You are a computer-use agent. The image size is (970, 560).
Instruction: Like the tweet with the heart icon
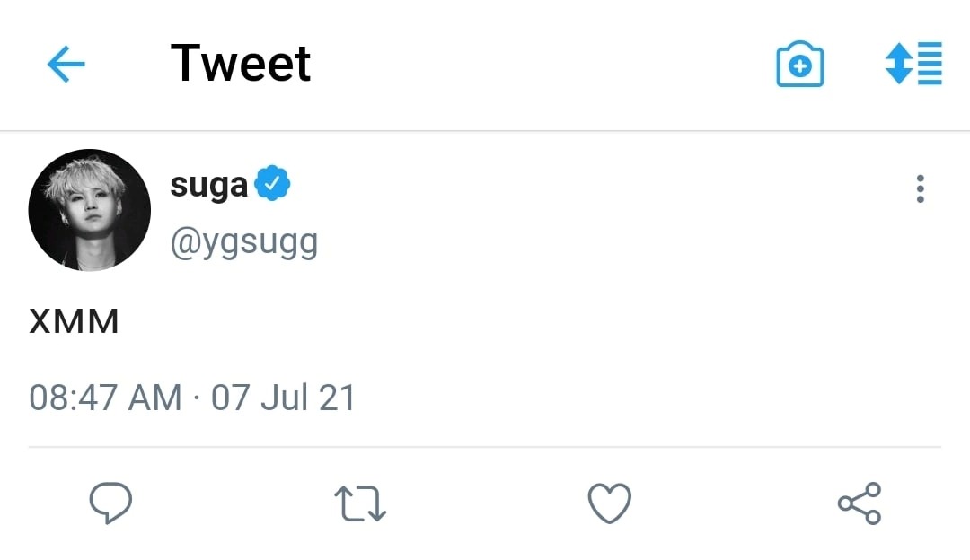tap(610, 503)
